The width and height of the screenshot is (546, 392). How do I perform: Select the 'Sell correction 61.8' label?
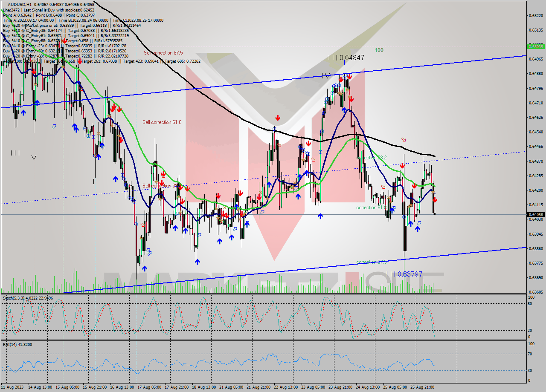click(x=162, y=122)
